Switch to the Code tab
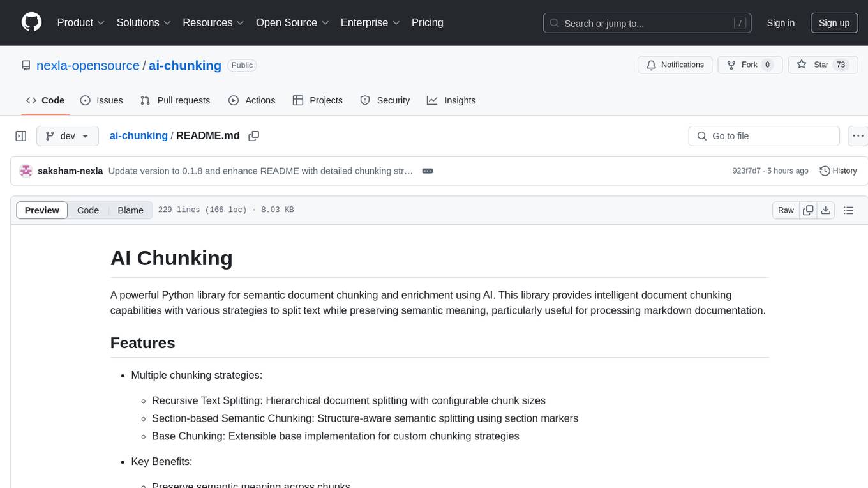 [45, 100]
